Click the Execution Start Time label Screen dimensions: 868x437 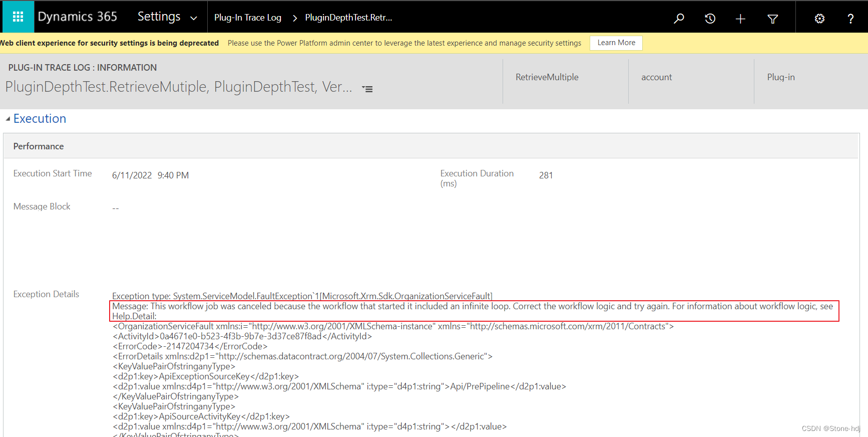(53, 173)
